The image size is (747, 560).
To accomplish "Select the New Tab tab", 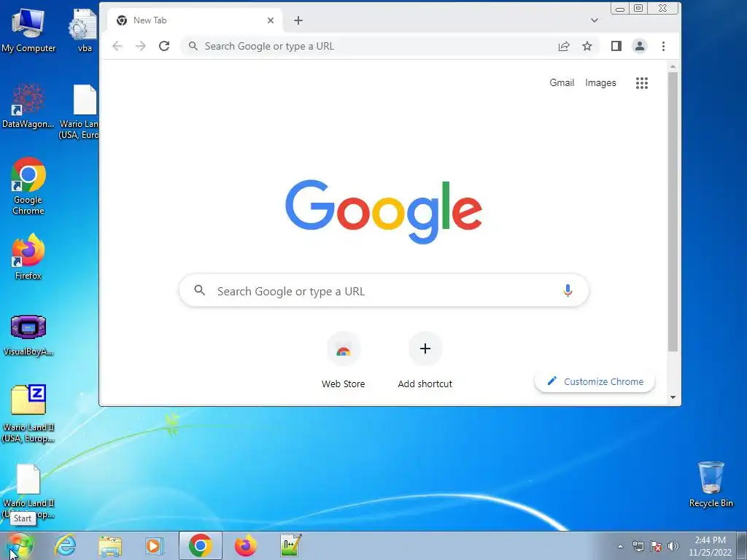I will coord(194,20).
